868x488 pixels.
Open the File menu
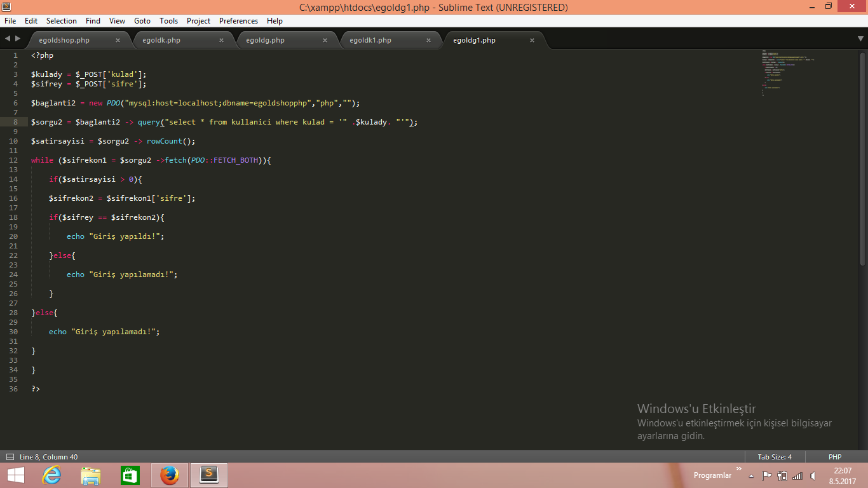(x=10, y=21)
